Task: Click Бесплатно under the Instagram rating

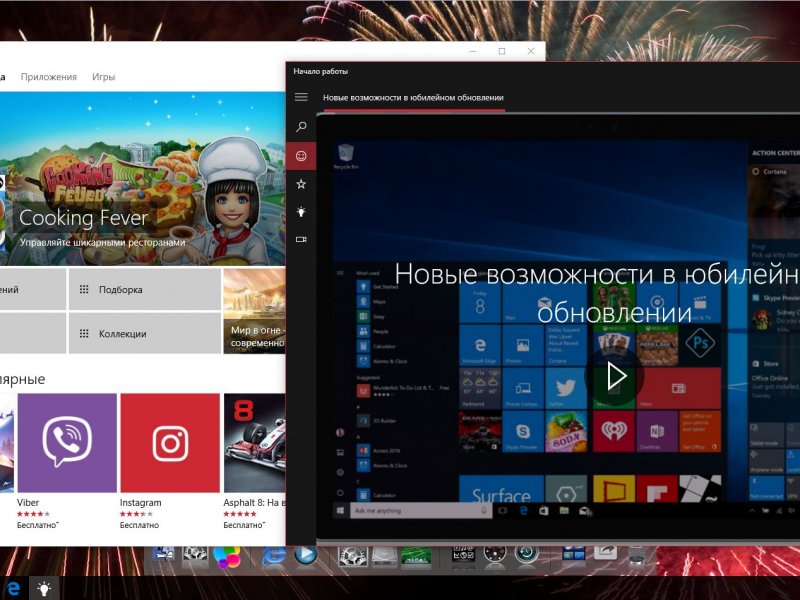Action: 139,525
